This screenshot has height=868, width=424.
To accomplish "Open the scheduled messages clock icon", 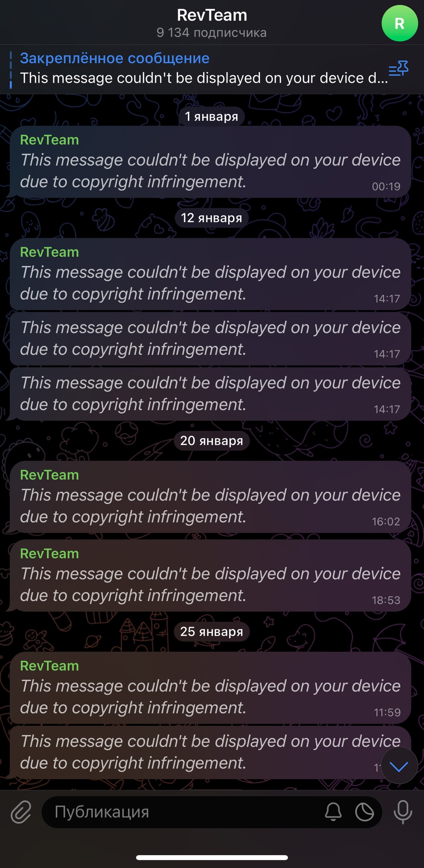I will [365, 812].
